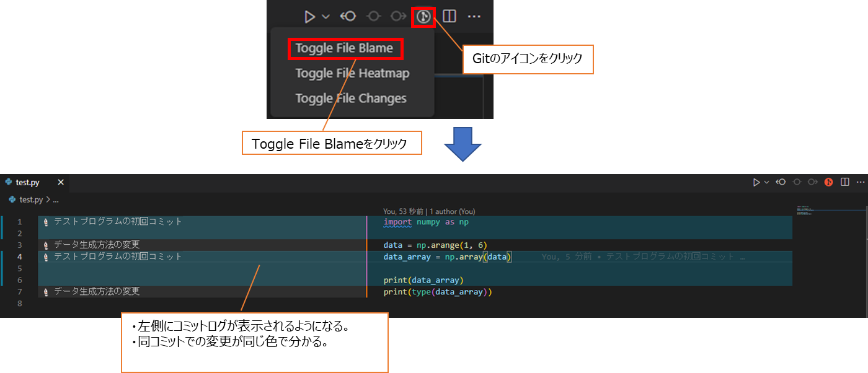
Task: Open the More Actions ellipsis icon
Action: coord(474,17)
